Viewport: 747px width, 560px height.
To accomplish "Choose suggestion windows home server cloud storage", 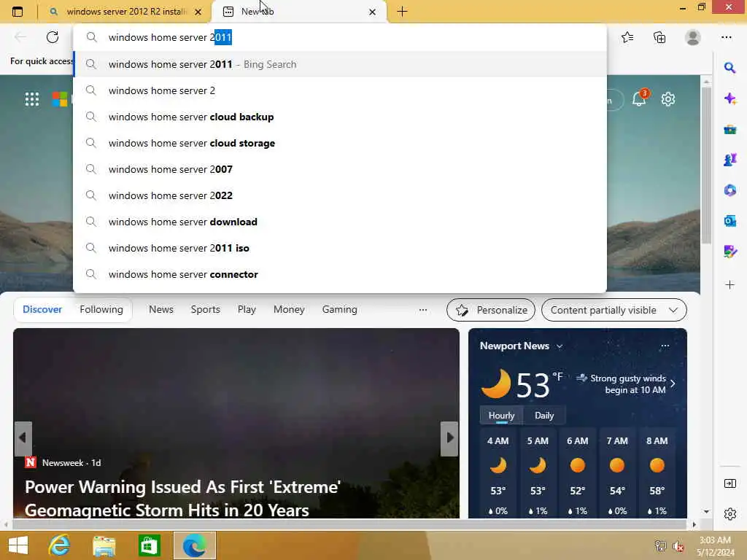I will pyautogui.click(x=340, y=143).
